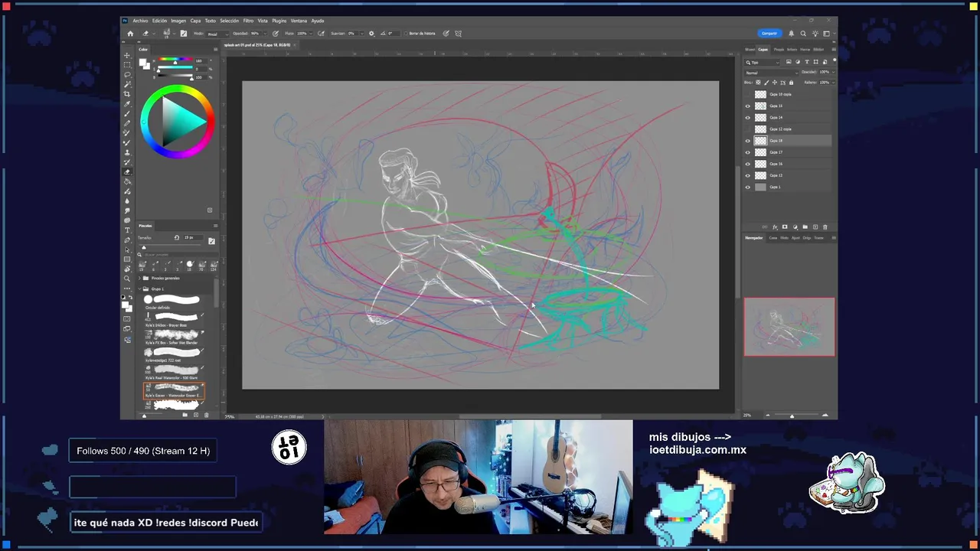Click the symmetry butterfly icon

[458, 34]
